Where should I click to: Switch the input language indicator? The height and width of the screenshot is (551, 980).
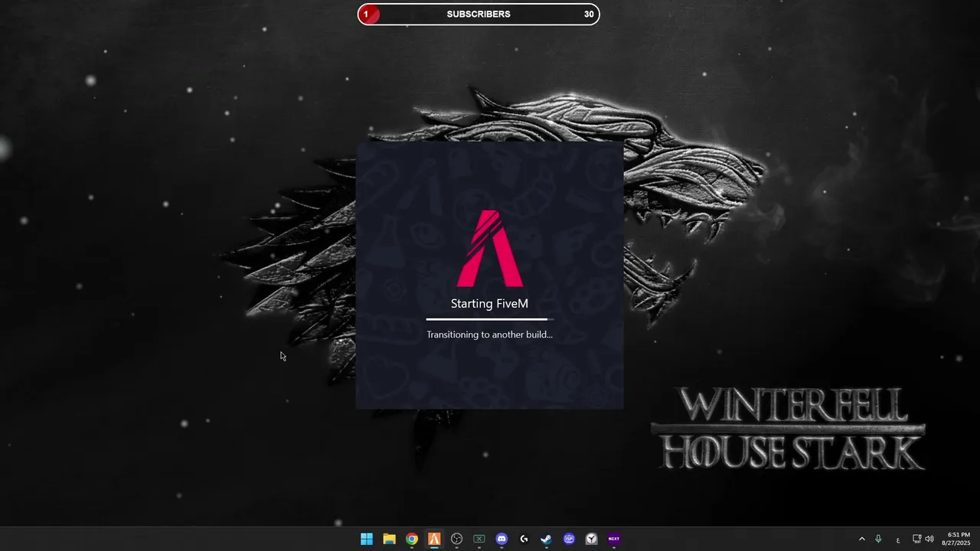898,540
